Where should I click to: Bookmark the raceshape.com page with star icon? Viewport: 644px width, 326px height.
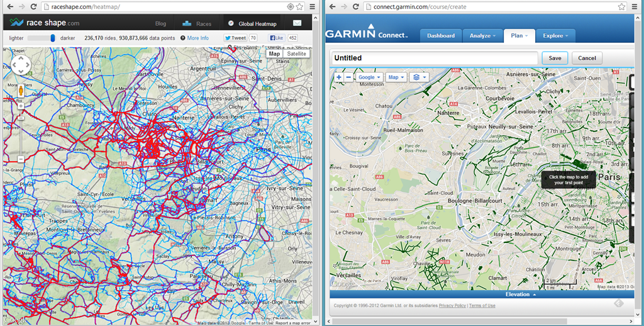click(x=299, y=6)
